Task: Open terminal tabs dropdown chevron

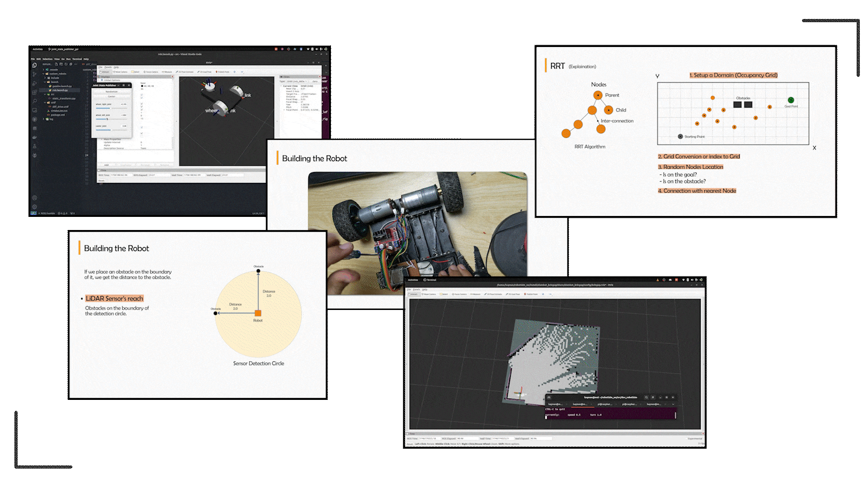Action: coord(673,404)
